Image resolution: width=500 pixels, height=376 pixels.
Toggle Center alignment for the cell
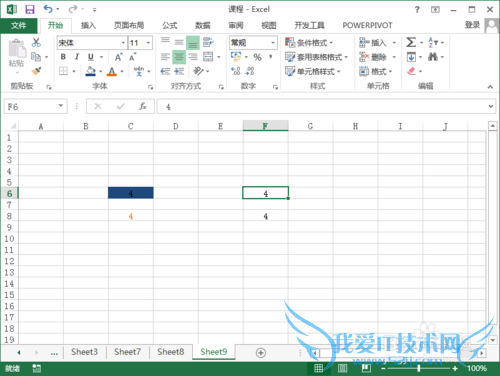(x=179, y=57)
